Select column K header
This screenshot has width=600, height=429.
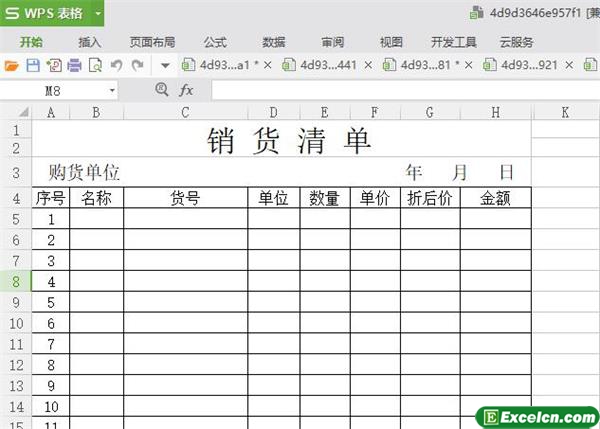(x=565, y=112)
